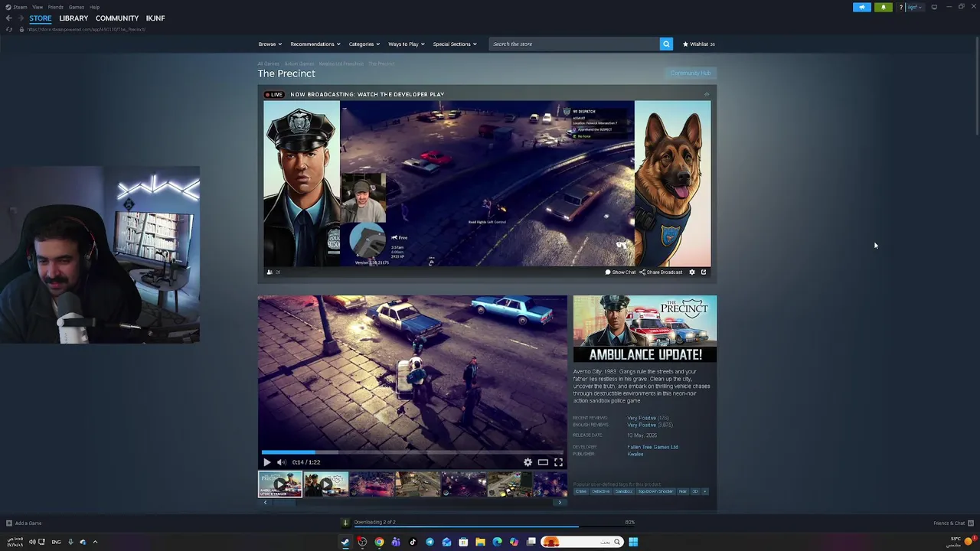Click the Sandbox tag
Viewport: 980px width, 551px height.
click(x=624, y=491)
